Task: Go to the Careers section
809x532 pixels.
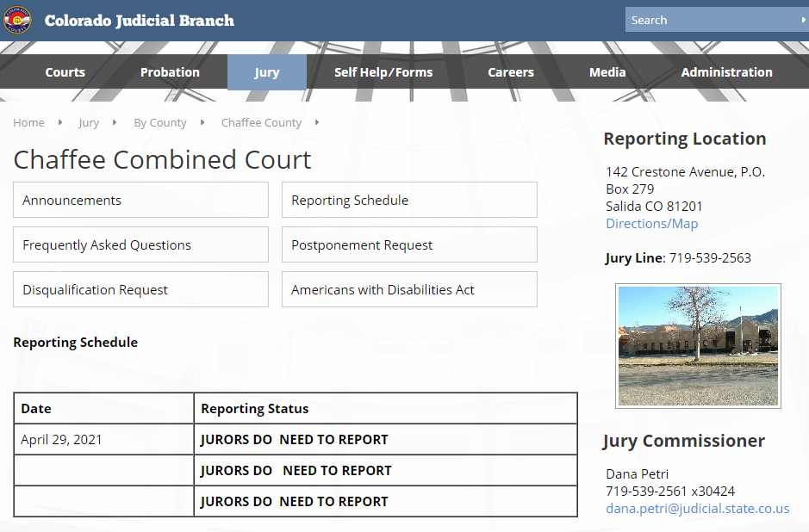Action: pos(511,72)
